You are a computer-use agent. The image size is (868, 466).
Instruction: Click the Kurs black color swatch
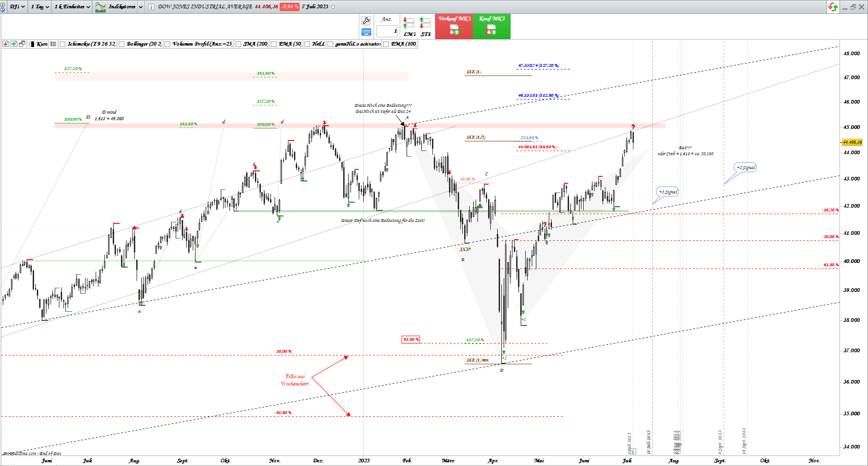point(32,44)
